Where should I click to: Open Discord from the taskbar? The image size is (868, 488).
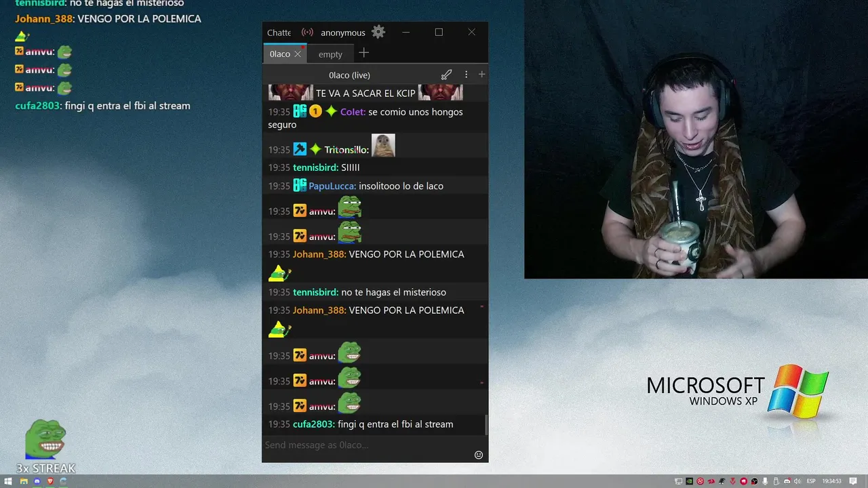pyautogui.click(x=37, y=481)
